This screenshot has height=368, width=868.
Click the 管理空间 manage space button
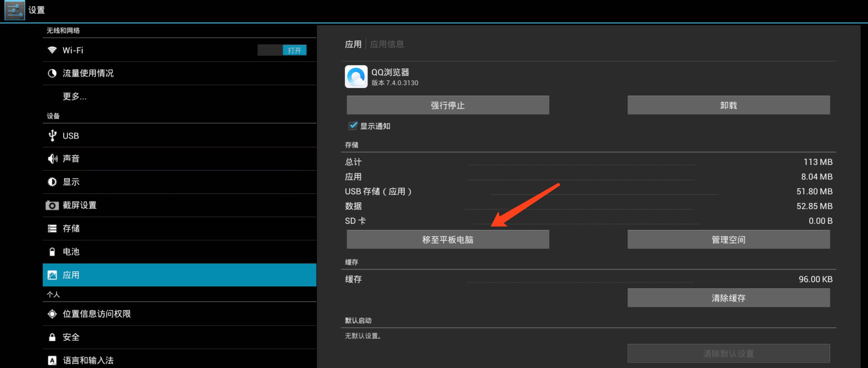coord(729,239)
